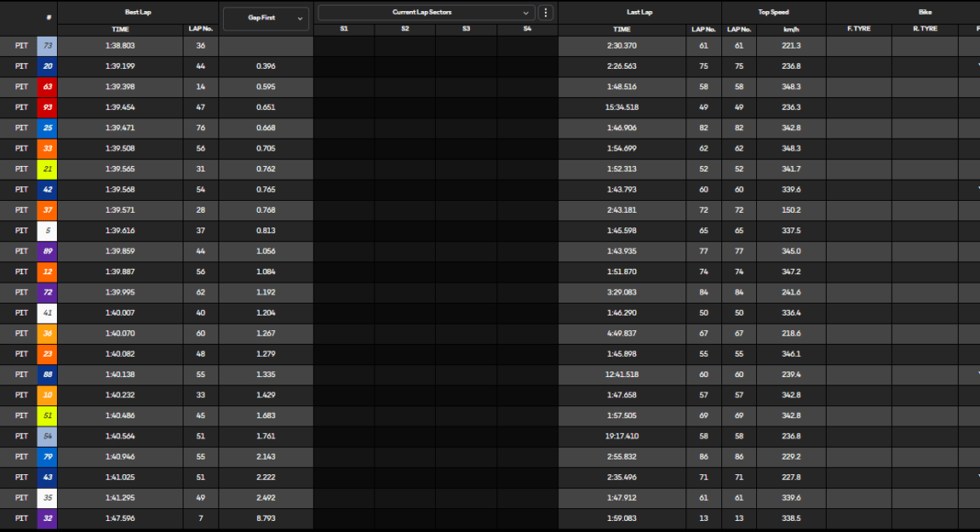Screen dimensions: 980x532
Task: Select the blue rider 88 badge
Action: (x=47, y=374)
